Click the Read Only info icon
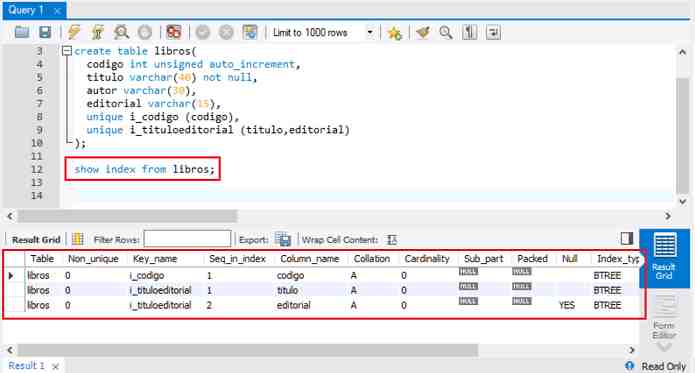 point(629,365)
